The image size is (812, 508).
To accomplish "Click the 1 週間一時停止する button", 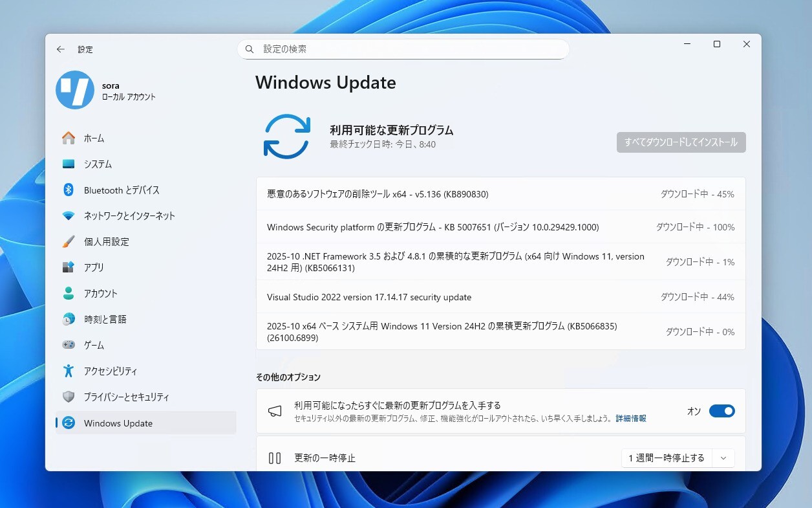I will click(667, 458).
